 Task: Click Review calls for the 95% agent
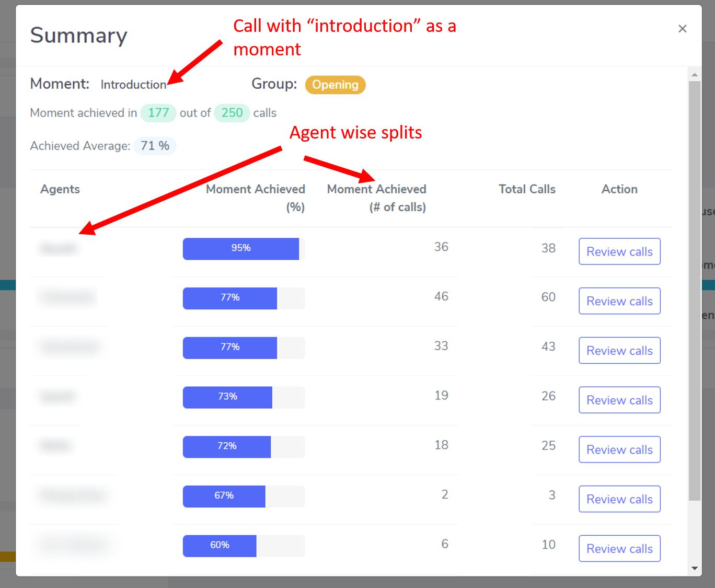tap(619, 251)
